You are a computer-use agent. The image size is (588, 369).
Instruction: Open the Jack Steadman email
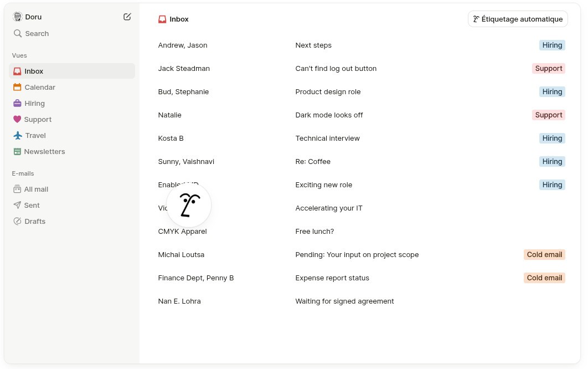362,68
